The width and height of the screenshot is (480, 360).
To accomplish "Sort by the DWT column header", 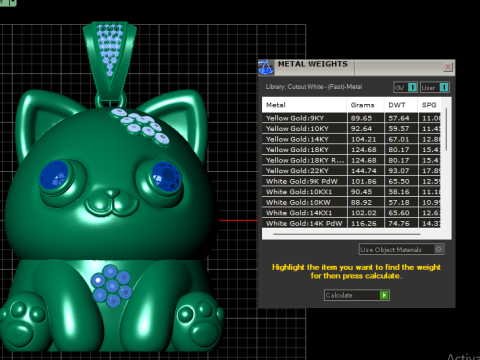I will 401,105.
